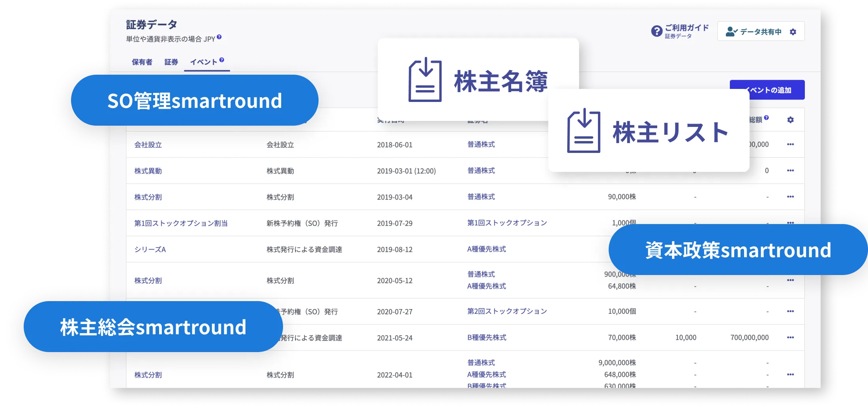Click 株式発行による資金調達 in the シリーズA row
This screenshot has width=868, height=407.
[304, 249]
